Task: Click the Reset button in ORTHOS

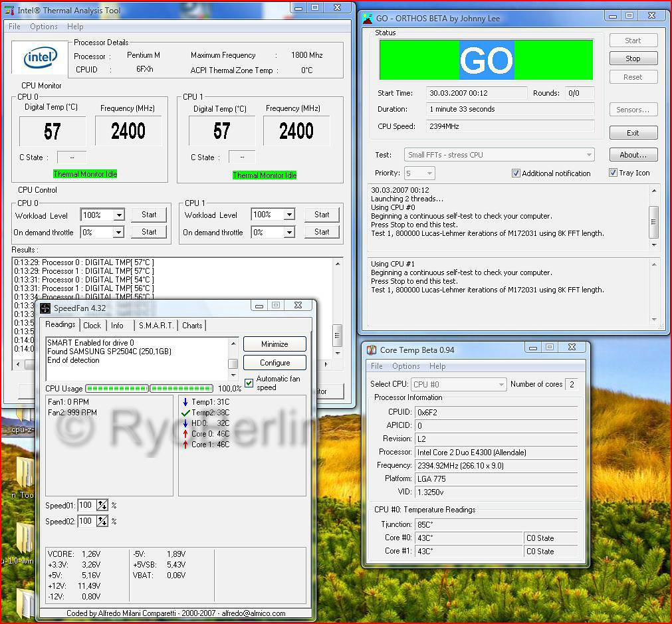Action: (633, 77)
